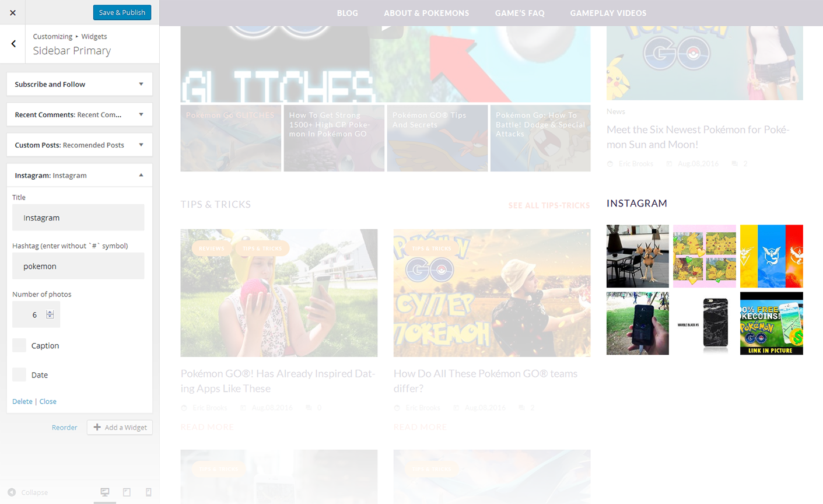The image size is (823, 504).
Task: Expand the Subscribe and Follow widget
Action: click(141, 84)
